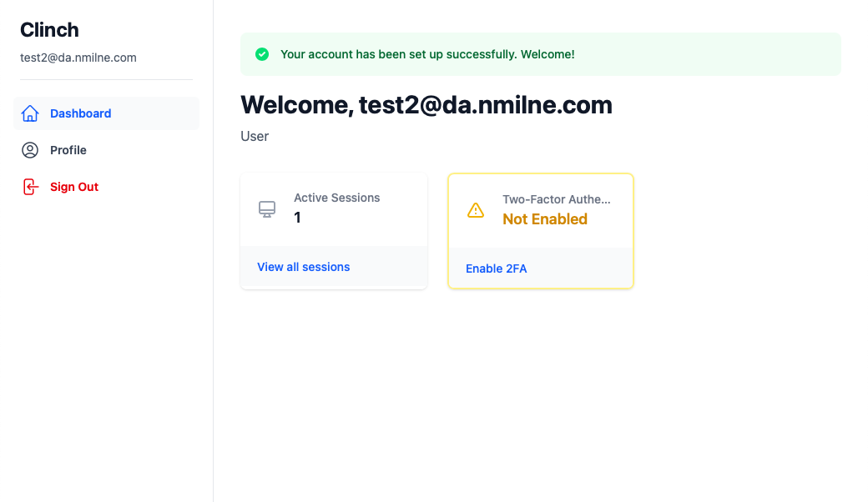Click the sidebar email under Clinch
The height and width of the screenshot is (502, 868).
pyautogui.click(x=78, y=58)
